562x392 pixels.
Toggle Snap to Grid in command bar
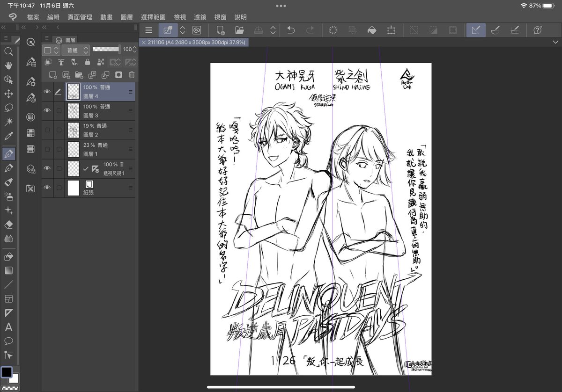click(x=515, y=30)
